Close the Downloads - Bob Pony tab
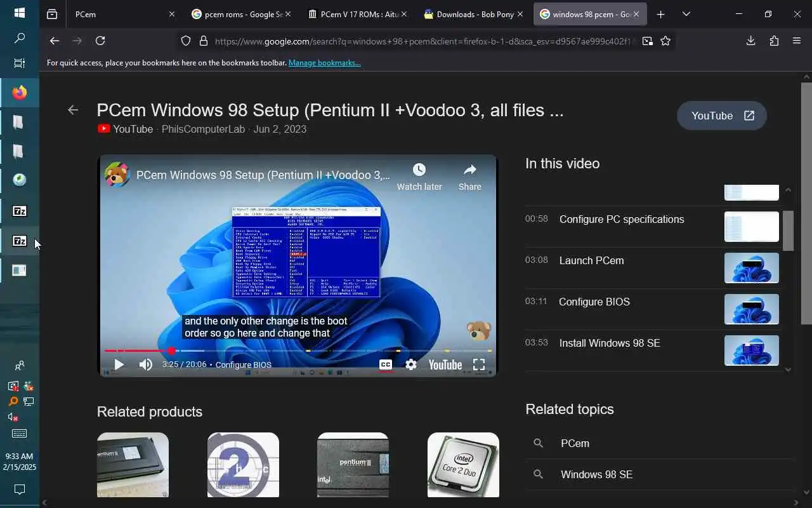Image resolution: width=812 pixels, height=508 pixels. [x=520, y=14]
